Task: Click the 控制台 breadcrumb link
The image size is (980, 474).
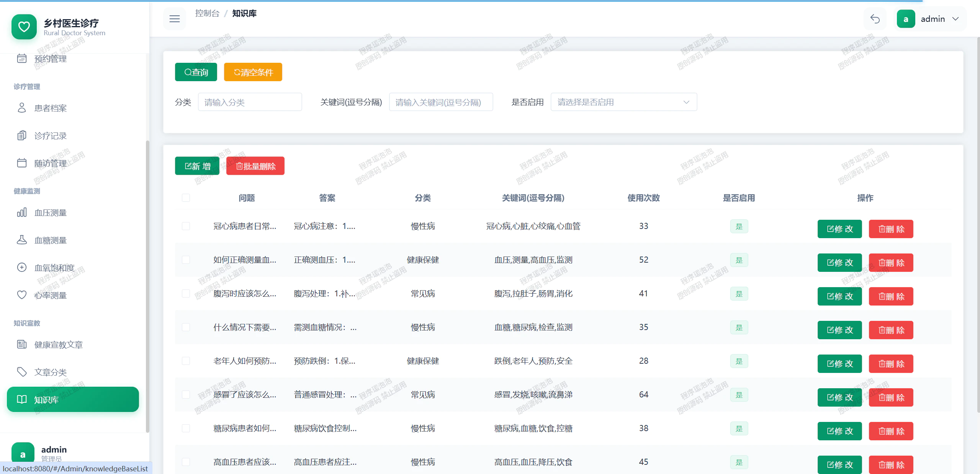Action: tap(207, 13)
